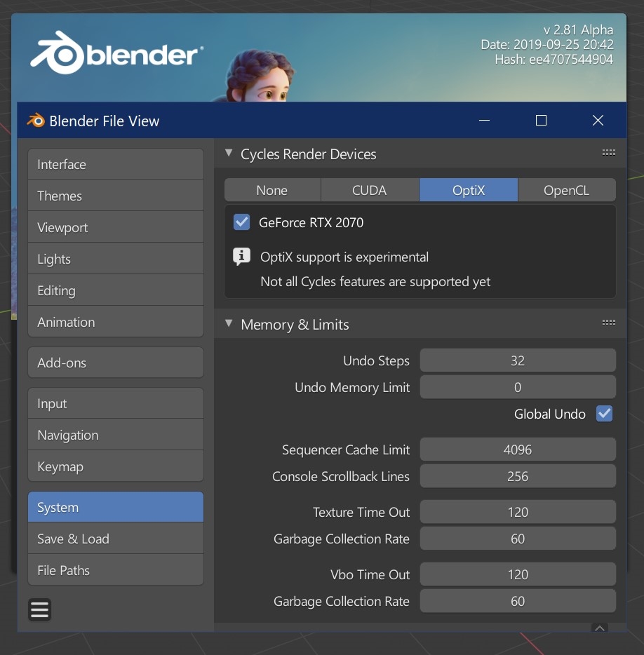Click the build date text on splash
644x655 pixels.
(x=547, y=44)
